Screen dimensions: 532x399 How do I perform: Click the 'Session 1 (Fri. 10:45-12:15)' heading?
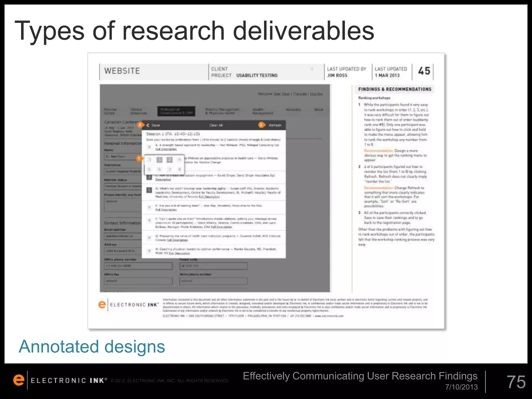coord(173,134)
